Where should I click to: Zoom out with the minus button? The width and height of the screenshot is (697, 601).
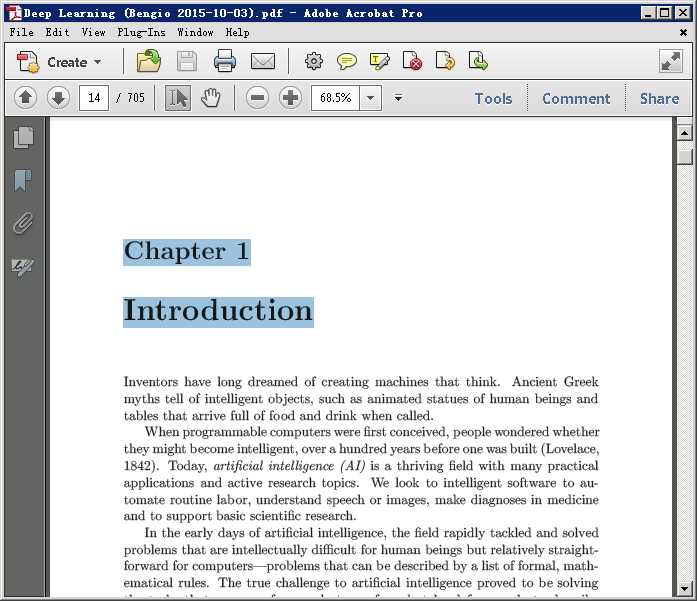(257, 97)
